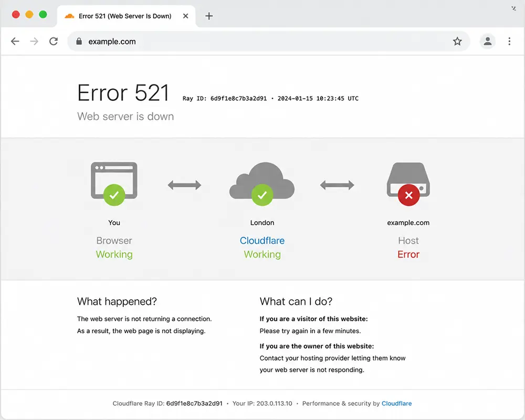The image size is (525, 420).
Task: Open the three-dot browser menu
Action: pyautogui.click(x=509, y=41)
